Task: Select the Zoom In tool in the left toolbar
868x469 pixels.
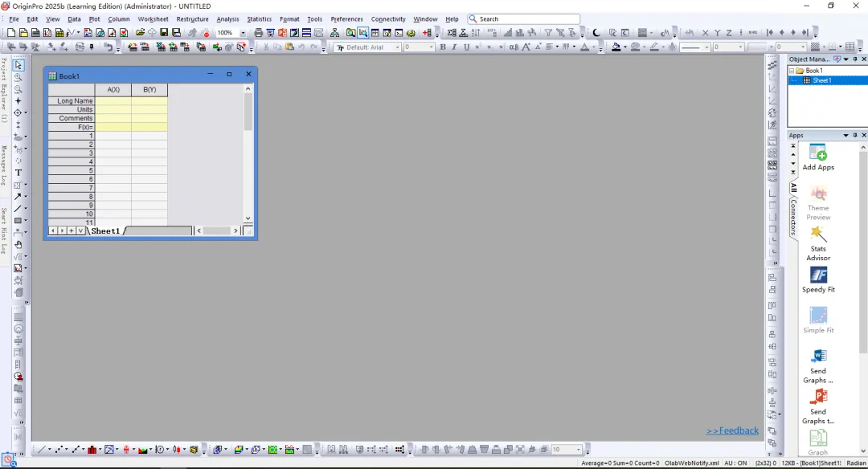Action: (x=18, y=77)
